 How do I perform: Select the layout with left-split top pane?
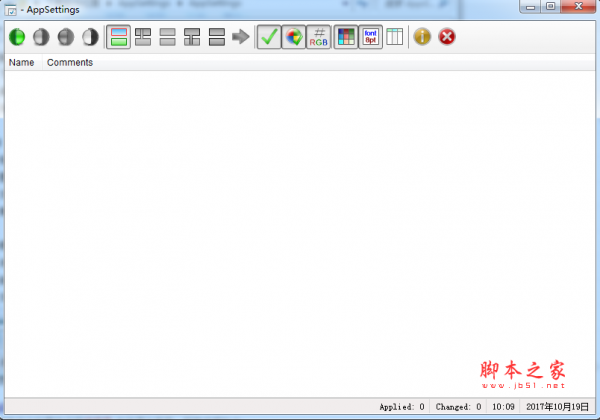(143, 37)
